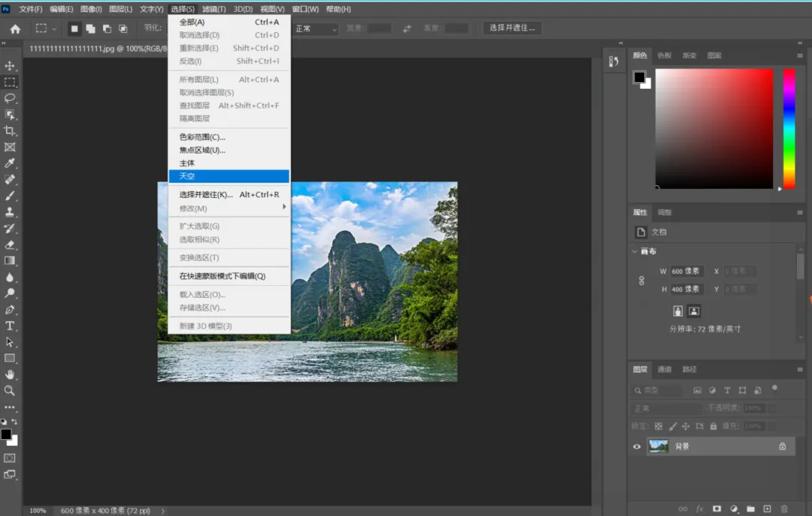This screenshot has height=516, width=812.
Task: Select the Frame tool
Action: [10, 147]
